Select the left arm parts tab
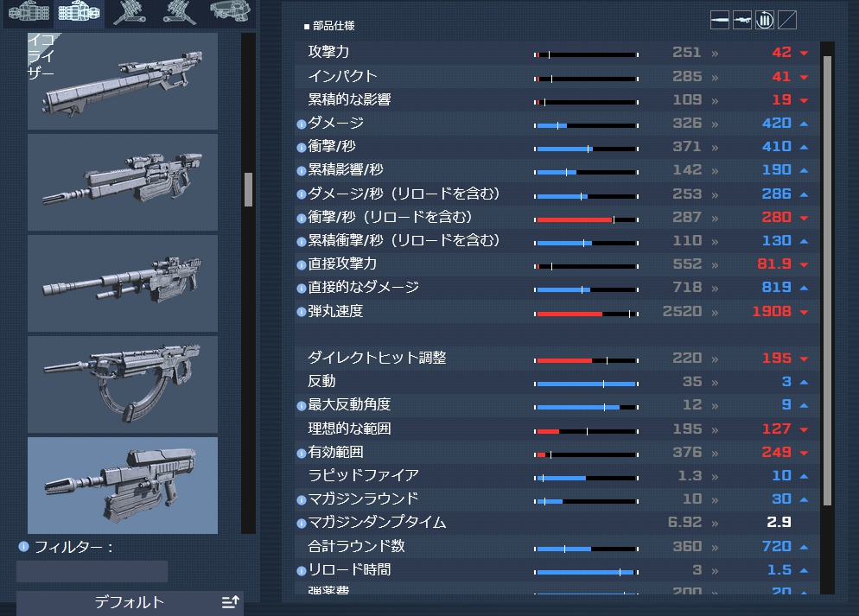The height and width of the screenshot is (616, 859). tap(28, 12)
